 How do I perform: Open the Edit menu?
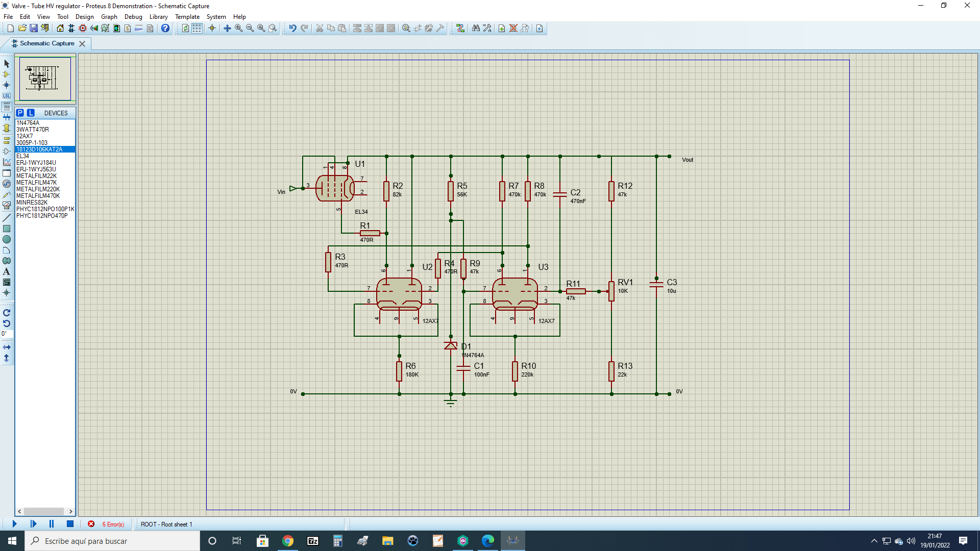pos(25,16)
